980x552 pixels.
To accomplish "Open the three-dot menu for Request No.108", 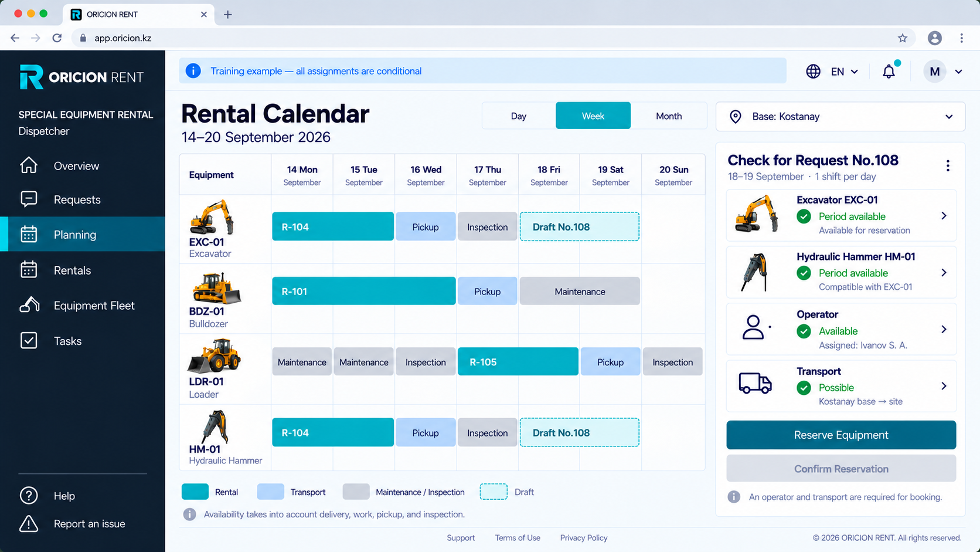I will 948,166.
